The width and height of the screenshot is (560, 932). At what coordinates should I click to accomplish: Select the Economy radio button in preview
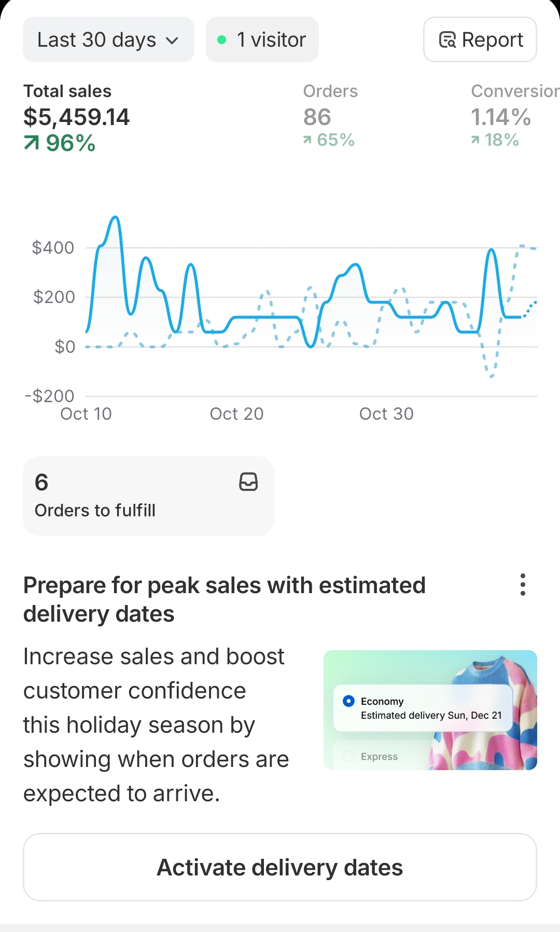(x=348, y=701)
